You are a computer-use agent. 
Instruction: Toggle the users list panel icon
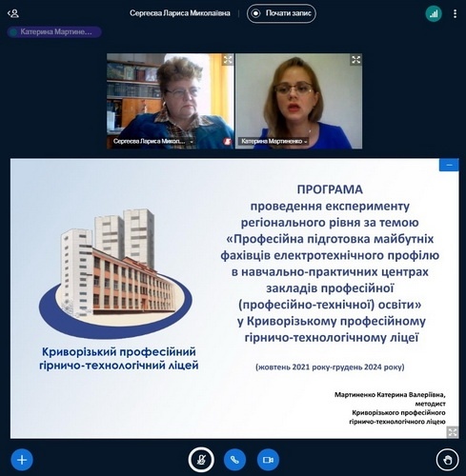coord(13,13)
